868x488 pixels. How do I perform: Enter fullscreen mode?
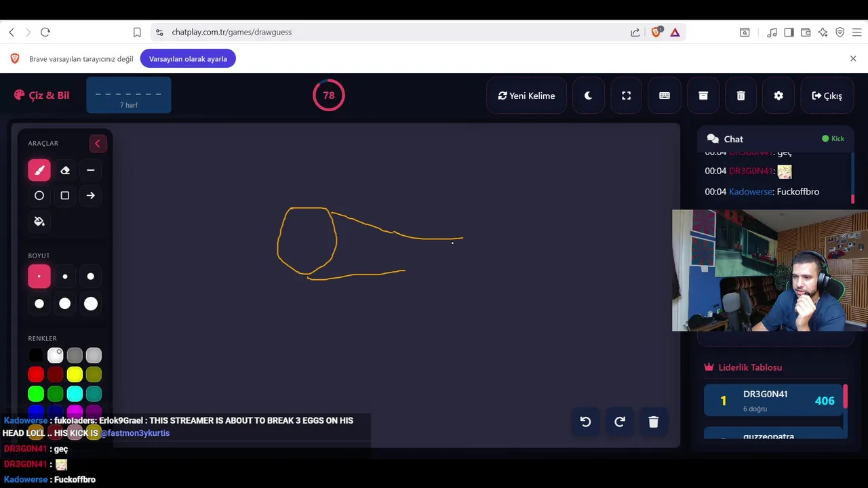[x=626, y=96]
